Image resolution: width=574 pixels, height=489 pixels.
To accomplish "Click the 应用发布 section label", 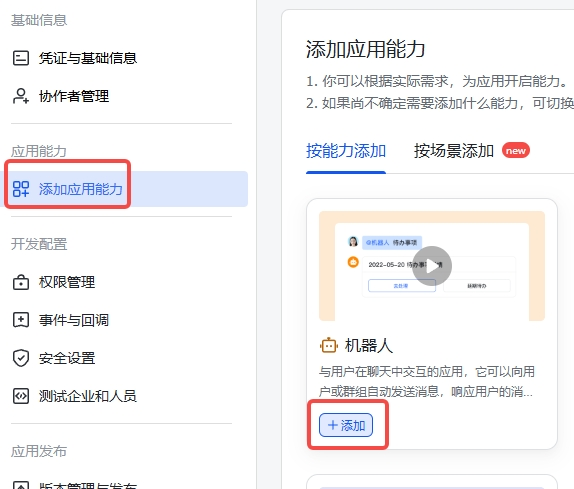I will pyautogui.click(x=39, y=451).
